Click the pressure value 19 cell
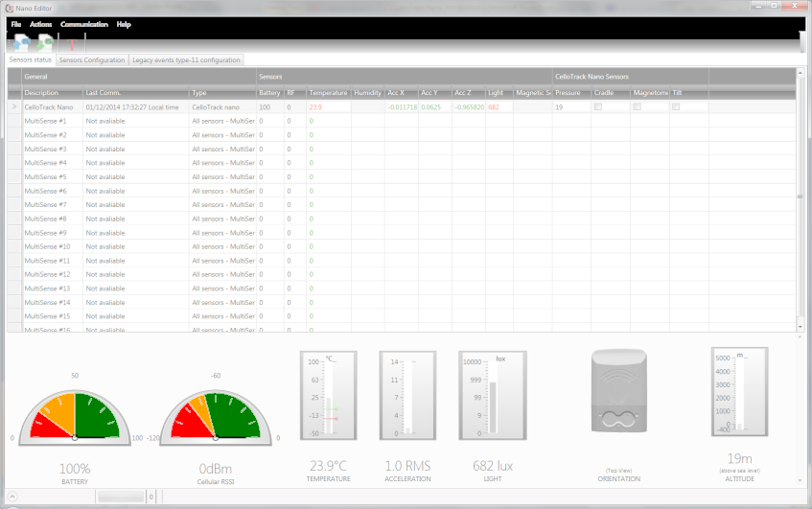The image size is (812, 509). (571, 107)
